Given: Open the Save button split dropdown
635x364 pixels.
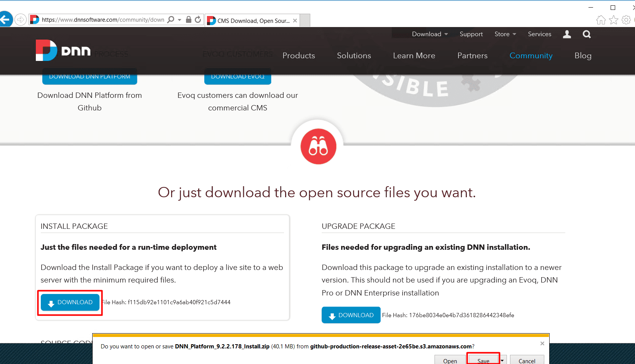Looking at the screenshot, I should (x=502, y=360).
